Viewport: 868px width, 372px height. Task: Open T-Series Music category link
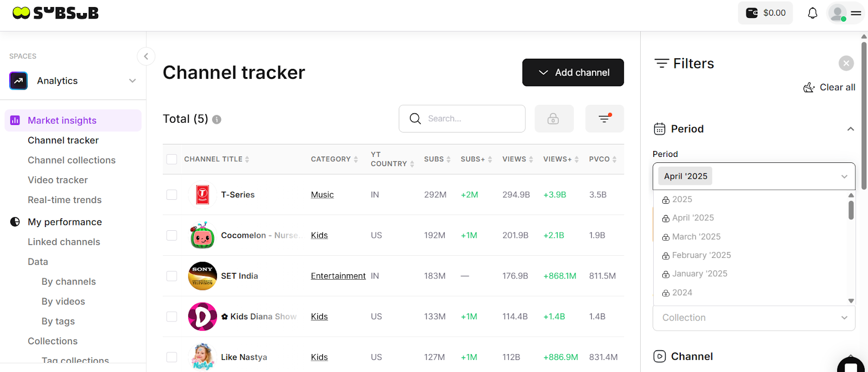coord(322,194)
